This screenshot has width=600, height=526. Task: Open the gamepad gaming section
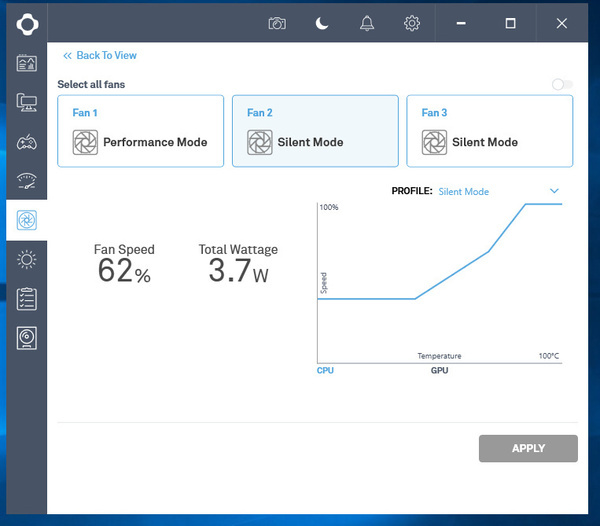(x=27, y=141)
